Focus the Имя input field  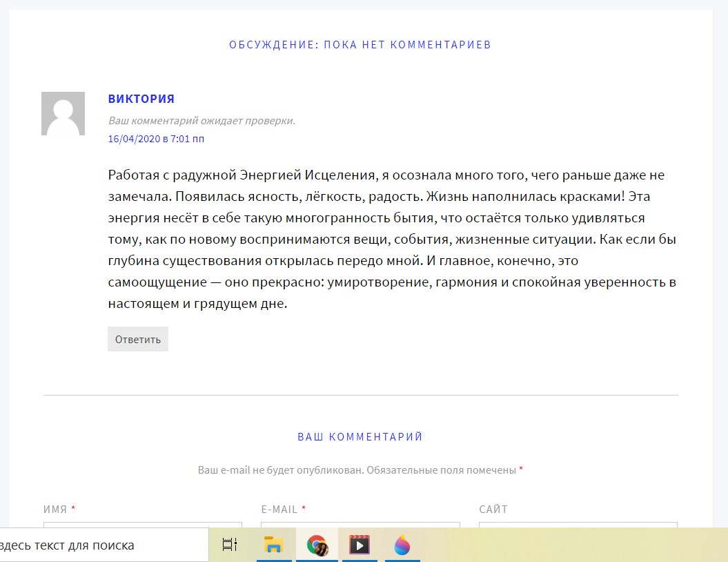coord(143,525)
